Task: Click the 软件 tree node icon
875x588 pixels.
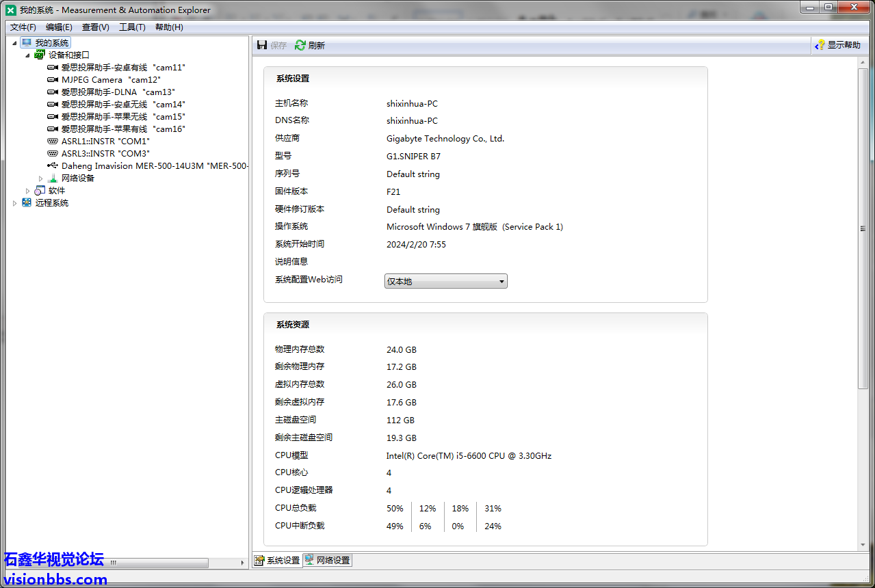Action: (x=40, y=191)
